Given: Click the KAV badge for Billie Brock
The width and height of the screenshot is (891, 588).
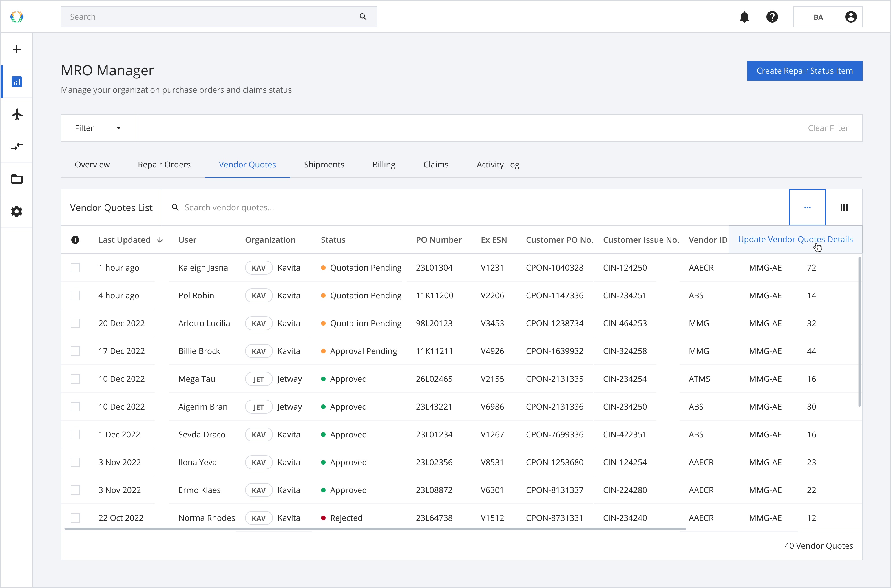Looking at the screenshot, I should pos(258,351).
